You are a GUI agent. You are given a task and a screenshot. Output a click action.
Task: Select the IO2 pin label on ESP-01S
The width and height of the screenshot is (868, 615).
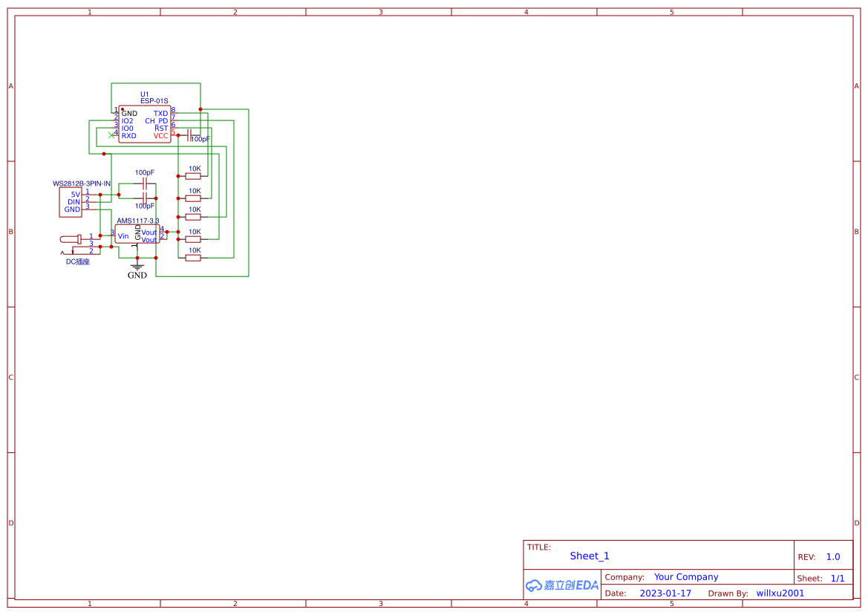[127, 120]
